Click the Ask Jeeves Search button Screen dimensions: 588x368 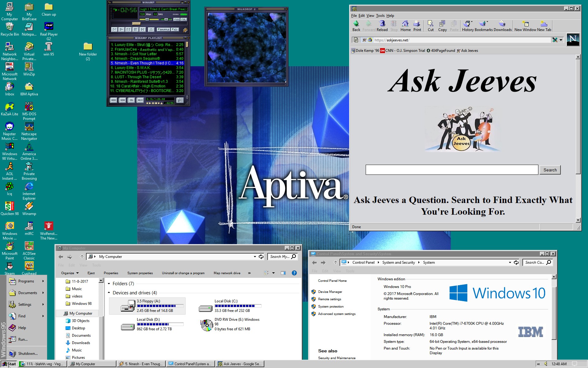click(550, 170)
